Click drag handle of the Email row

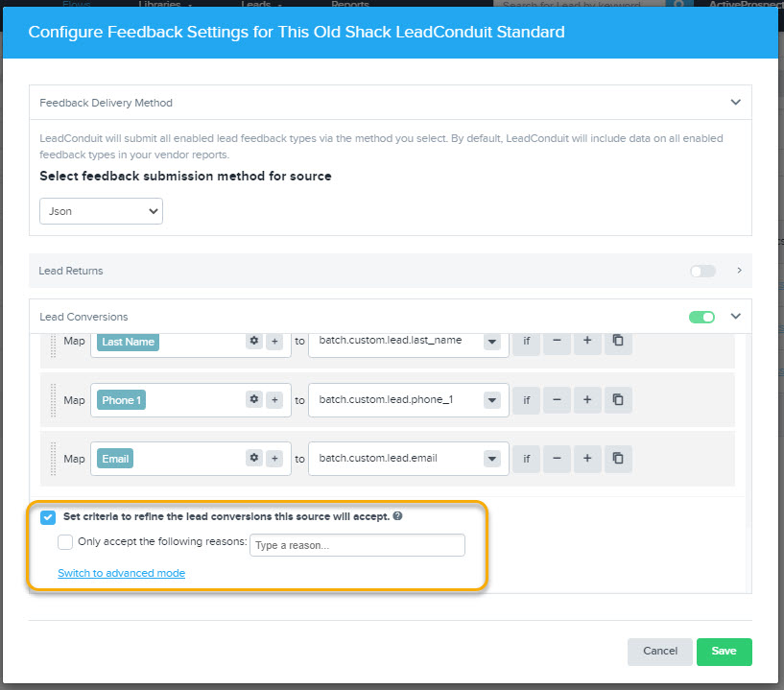point(53,459)
